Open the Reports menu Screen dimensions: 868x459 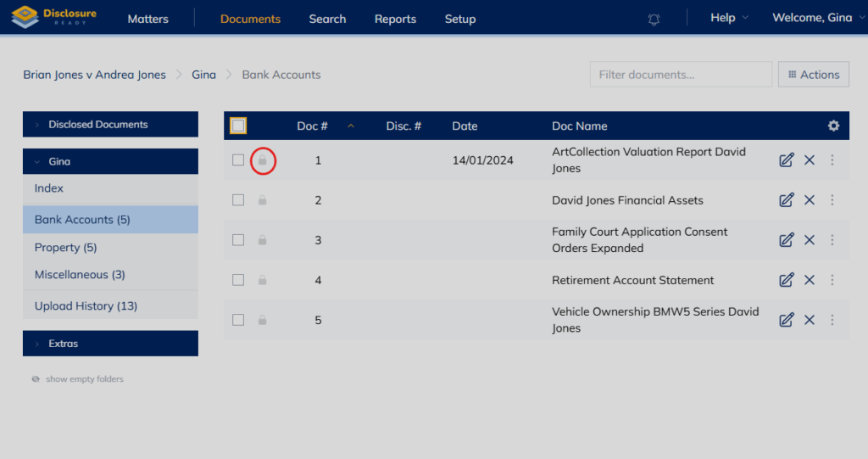395,19
